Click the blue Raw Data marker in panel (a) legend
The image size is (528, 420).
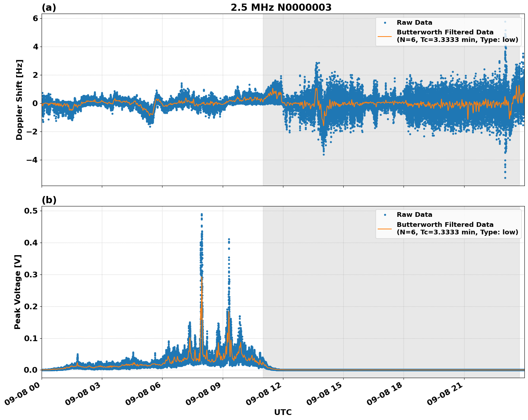coord(385,23)
